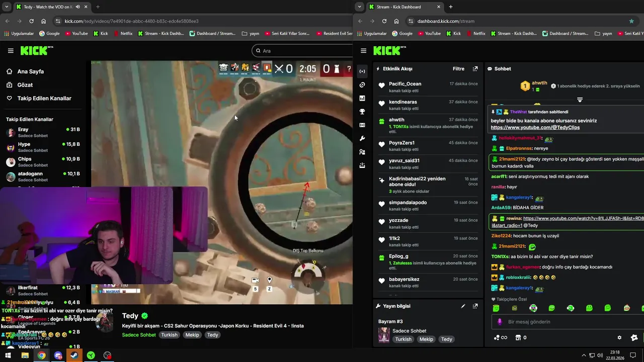
Task: Expand tab search dropdown in right browser
Action: click(359, 7)
